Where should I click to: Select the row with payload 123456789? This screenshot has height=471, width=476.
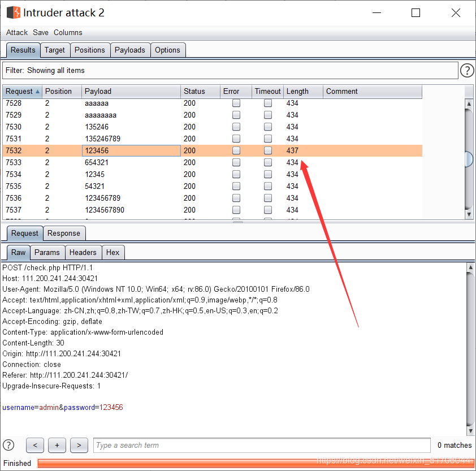pyautogui.click(x=213, y=198)
